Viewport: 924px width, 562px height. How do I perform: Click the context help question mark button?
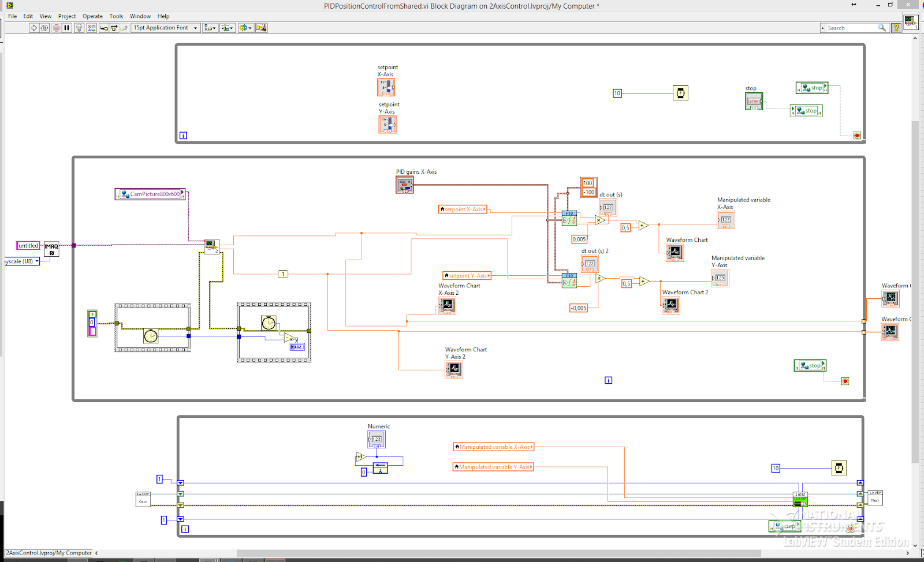(896, 28)
